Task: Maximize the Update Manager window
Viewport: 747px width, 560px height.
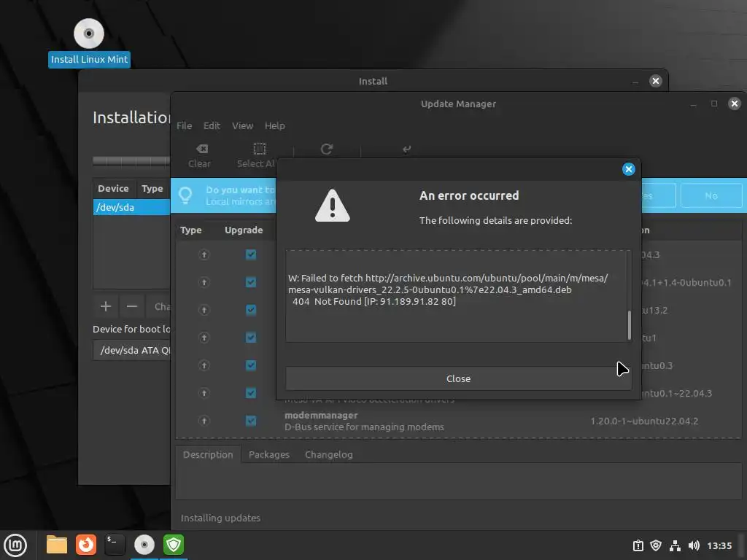Action: point(713,104)
